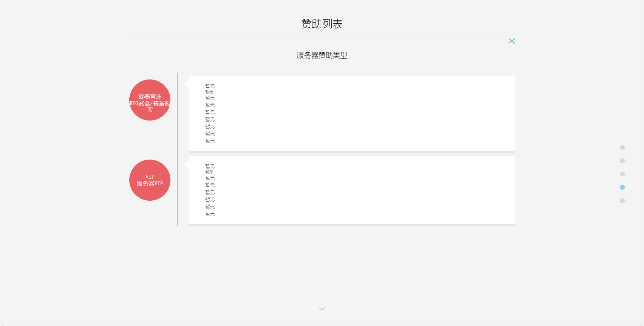Go to the last navigation dot
644x326 pixels.
[x=622, y=201]
